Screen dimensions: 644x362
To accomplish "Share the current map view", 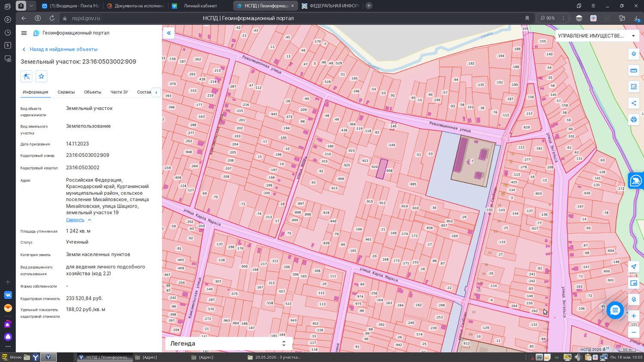I will tap(634, 103).
